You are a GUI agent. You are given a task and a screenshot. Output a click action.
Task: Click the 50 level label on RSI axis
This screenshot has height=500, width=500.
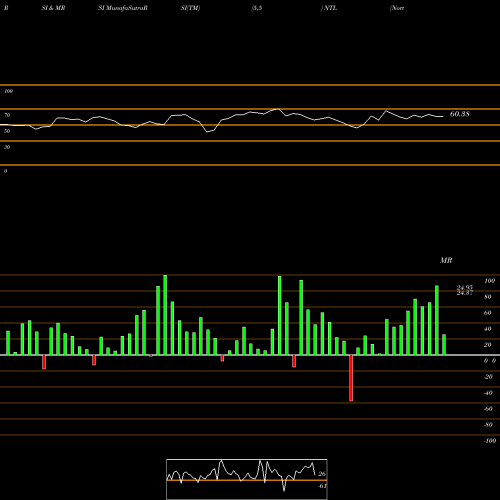tap(7, 131)
